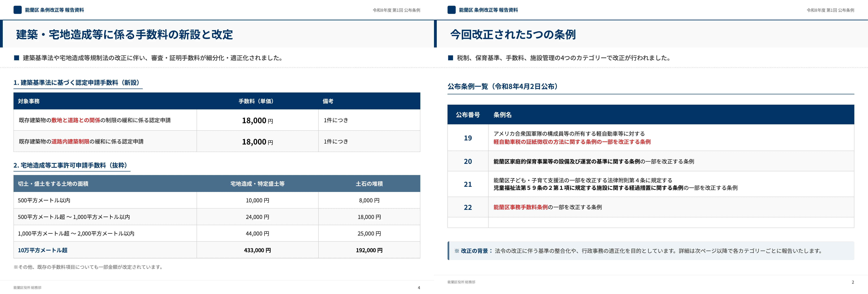Select promulgation number 22
The image size is (868, 294).
coord(468,208)
